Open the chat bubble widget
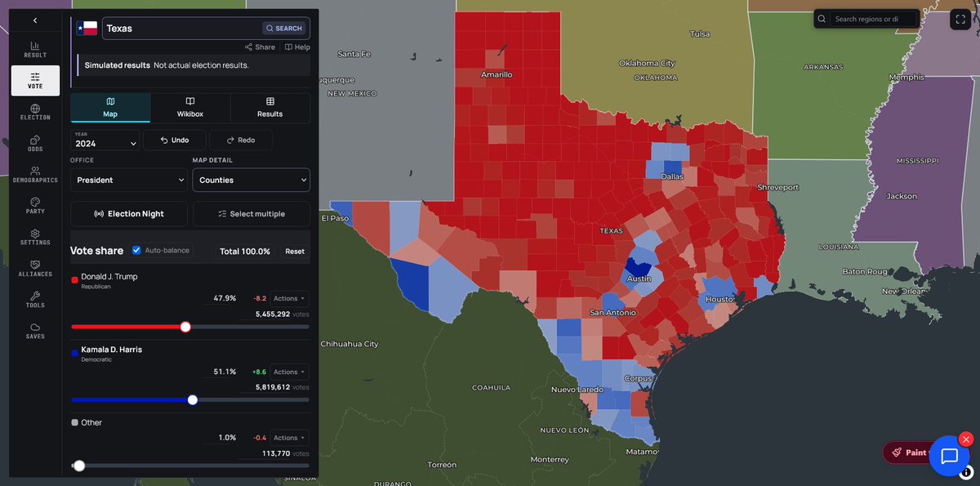Image resolution: width=980 pixels, height=486 pixels. click(949, 457)
